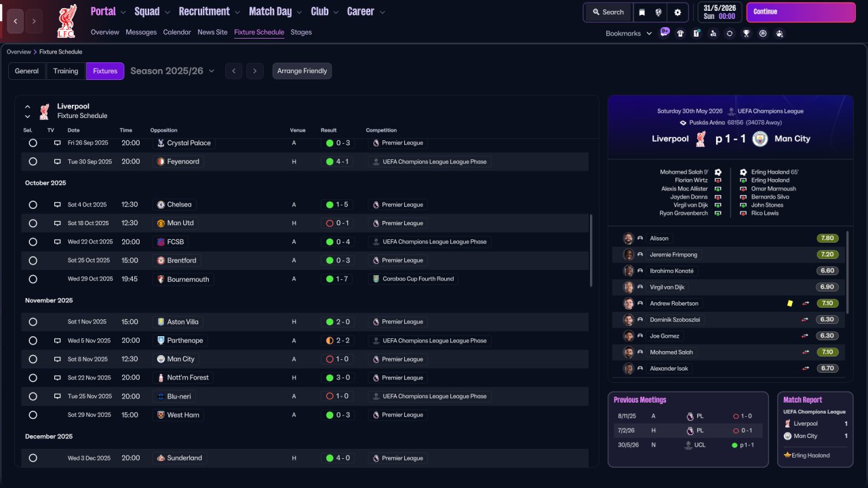
Task: Select the West Ham fixture radio button
Action: coord(33,415)
